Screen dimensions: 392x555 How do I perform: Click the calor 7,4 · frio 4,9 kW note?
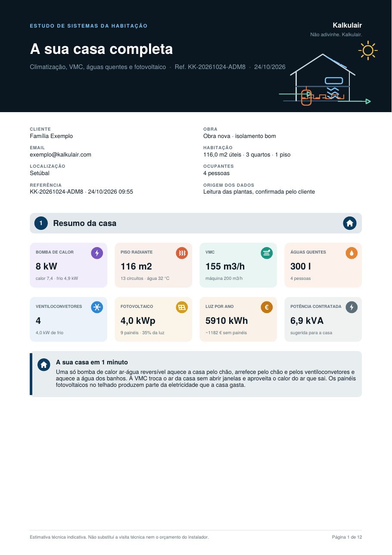pos(57,278)
